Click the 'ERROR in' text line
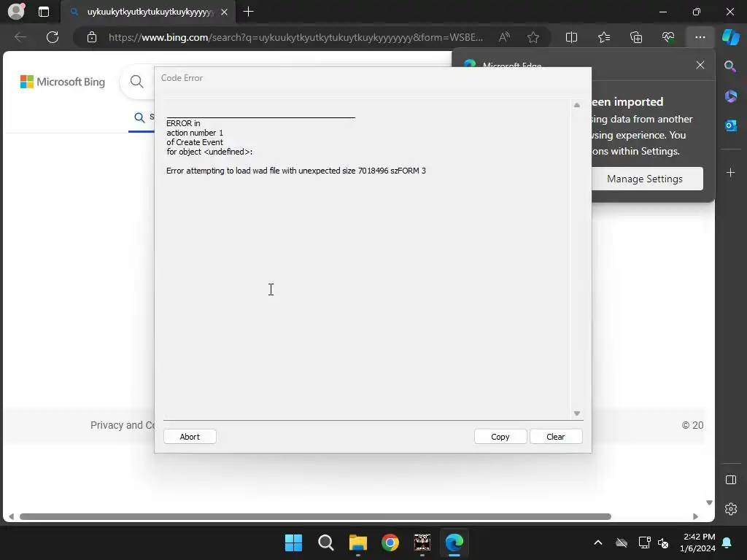Viewport: 747px width, 560px height. point(183,122)
